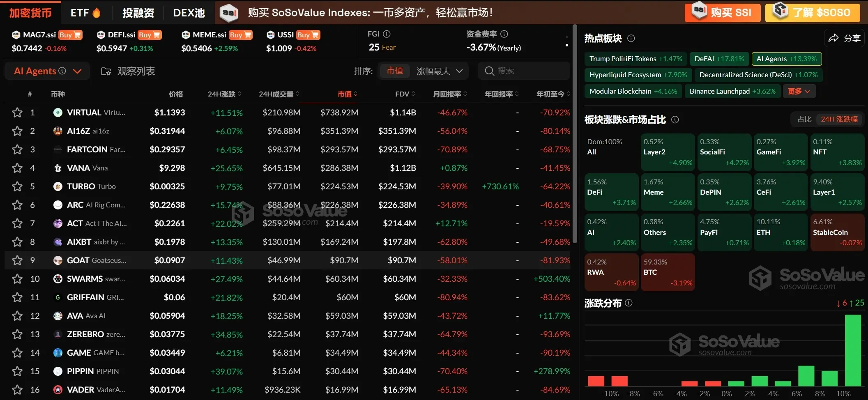Screen dimensions: 868x400
Task: Click info icon beside the hot sectors heading
Action: (x=631, y=38)
